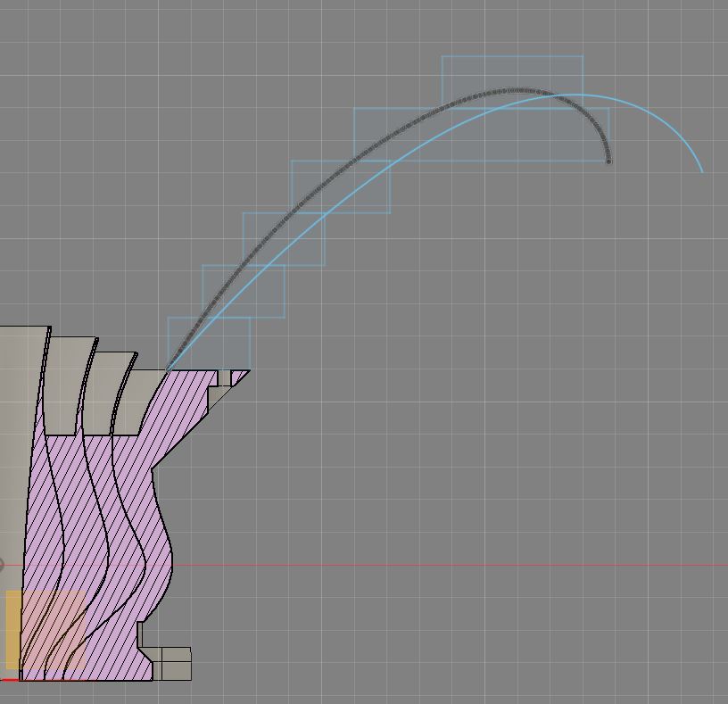Select the topmost light blue sketch rectangle
The width and height of the screenshot is (728, 704).
tap(513, 82)
